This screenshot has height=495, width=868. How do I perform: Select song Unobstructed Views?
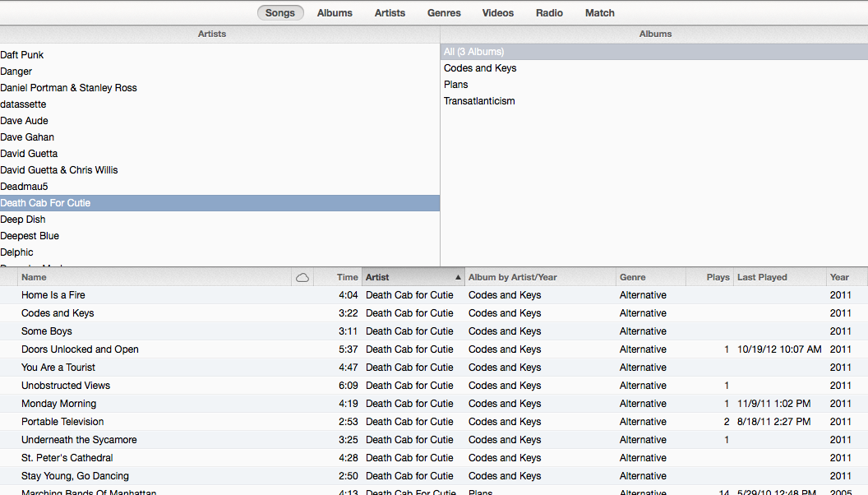tap(434, 386)
